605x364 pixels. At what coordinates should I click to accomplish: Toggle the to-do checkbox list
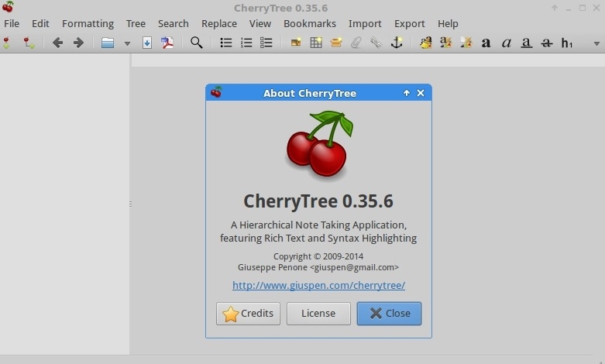266,43
